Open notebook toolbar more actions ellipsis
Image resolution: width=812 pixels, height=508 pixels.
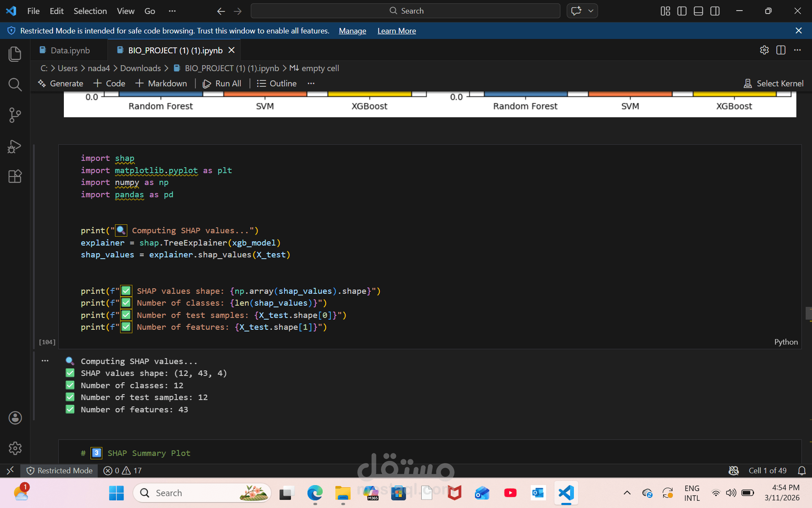(x=311, y=83)
